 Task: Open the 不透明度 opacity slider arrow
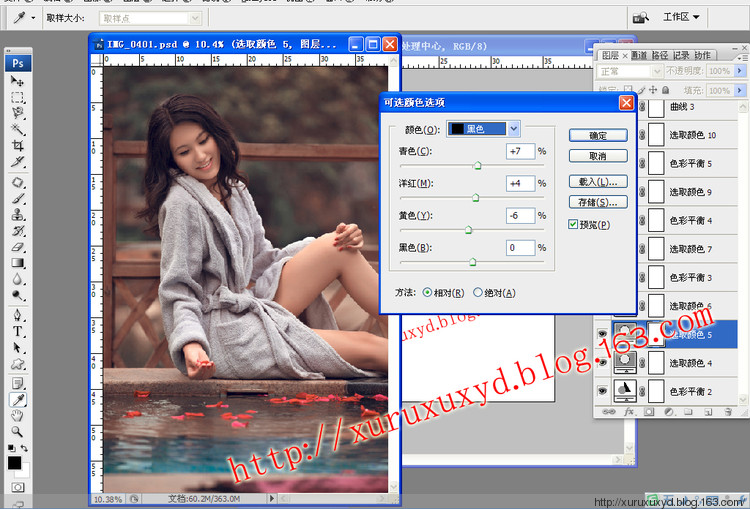tap(740, 71)
